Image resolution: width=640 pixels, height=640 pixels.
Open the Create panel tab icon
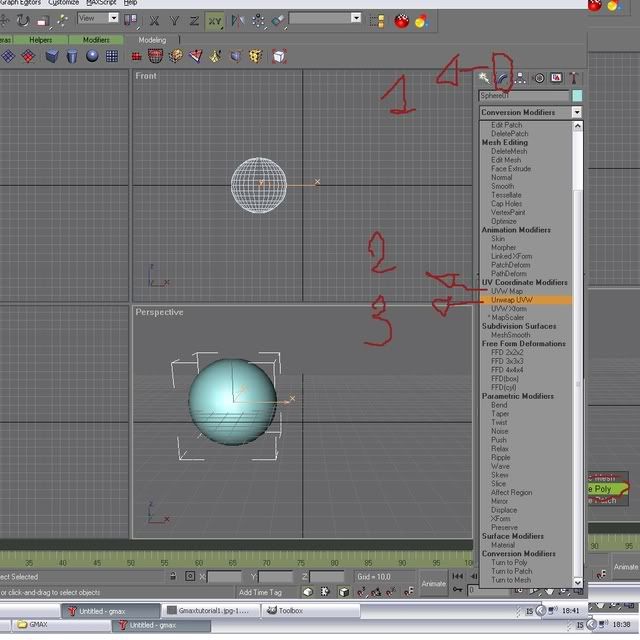[485, 78]
